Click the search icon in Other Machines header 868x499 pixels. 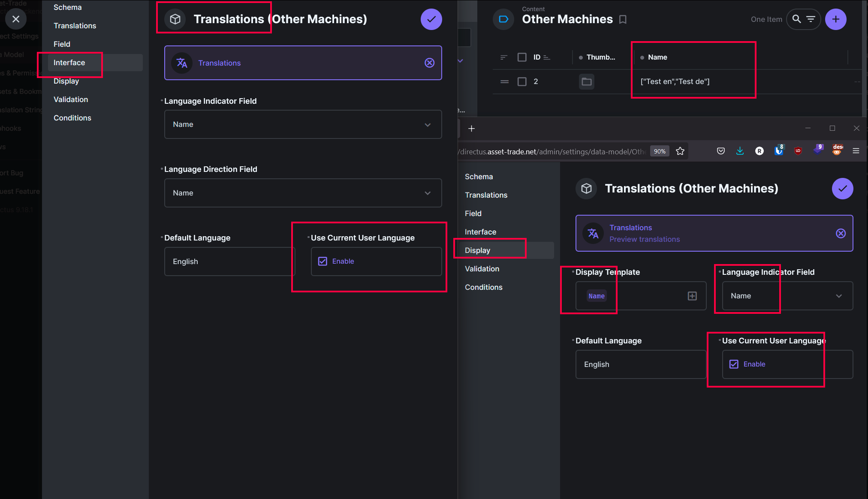tap(796, 19)
